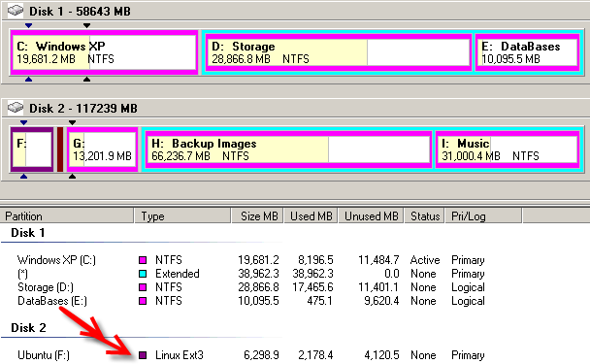The width and height of the screenshot is (590, 364).
Task: Click the Disk 2 group heading in list
Action: click(28, 327)
